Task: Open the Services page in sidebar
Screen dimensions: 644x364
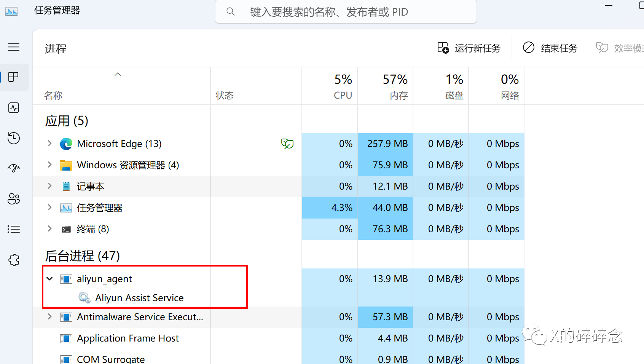Action: (14, 260)
